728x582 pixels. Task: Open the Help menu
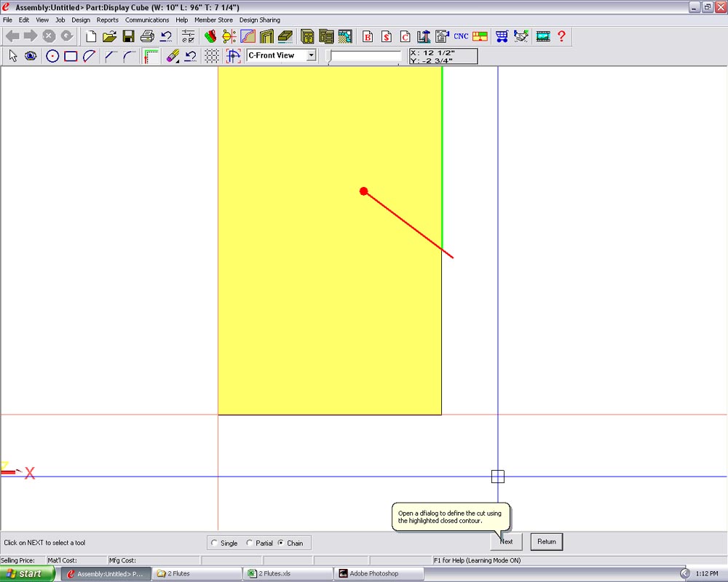click(x=181, y=20)
